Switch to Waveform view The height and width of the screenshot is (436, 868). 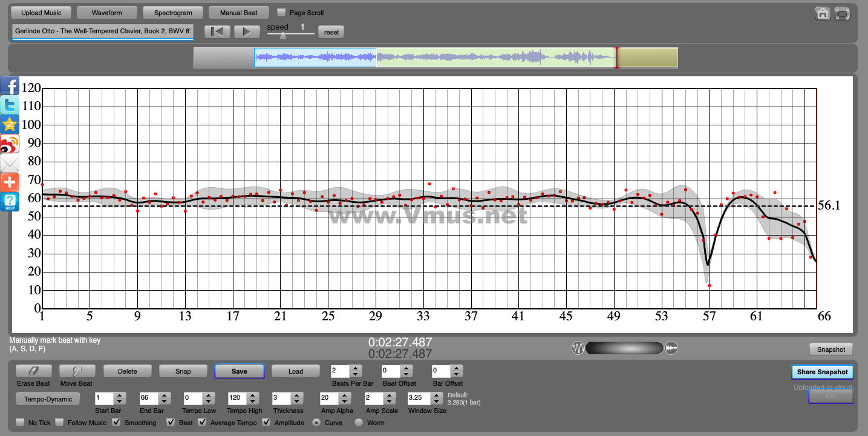click(x=106, y=13)
